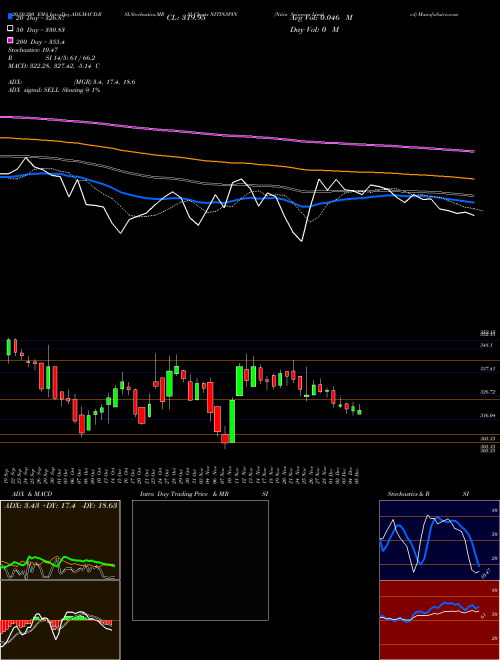Click the 'Stochastics & R' panel title
This screenshot has height=660, width=500.
click(409, 494)
